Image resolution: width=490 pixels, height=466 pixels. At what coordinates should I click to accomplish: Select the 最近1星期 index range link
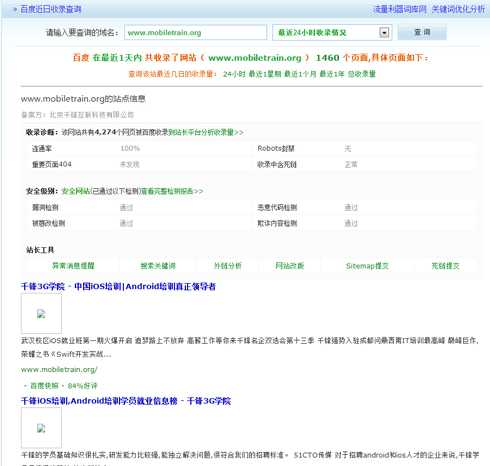(x=265, y=74)
